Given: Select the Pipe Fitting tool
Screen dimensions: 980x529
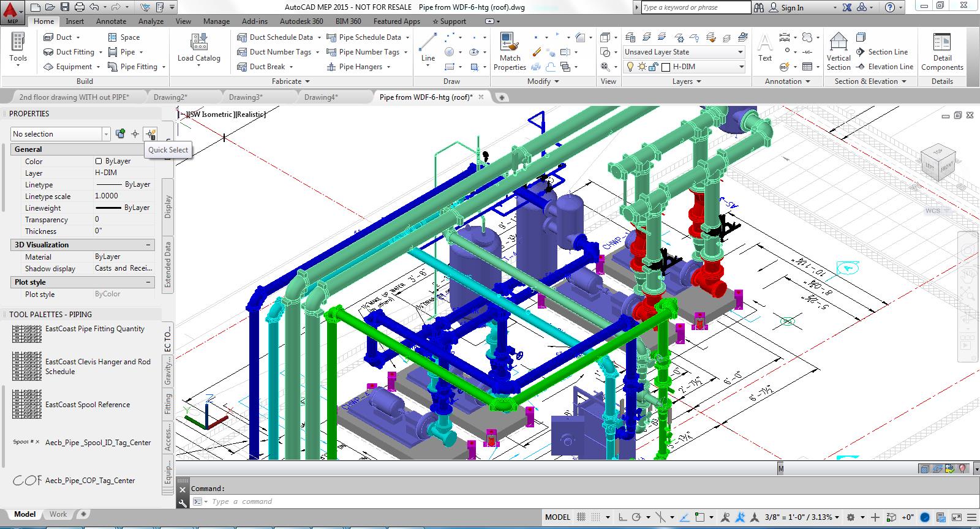Looking at the screenshot, I should coord(137,67).
